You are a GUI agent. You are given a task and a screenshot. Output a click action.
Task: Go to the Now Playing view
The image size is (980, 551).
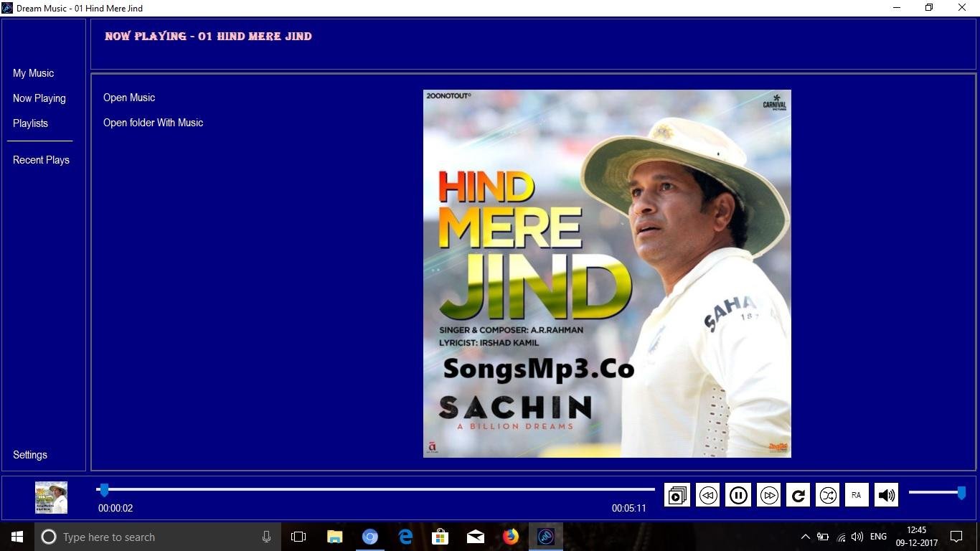point(39,98)
